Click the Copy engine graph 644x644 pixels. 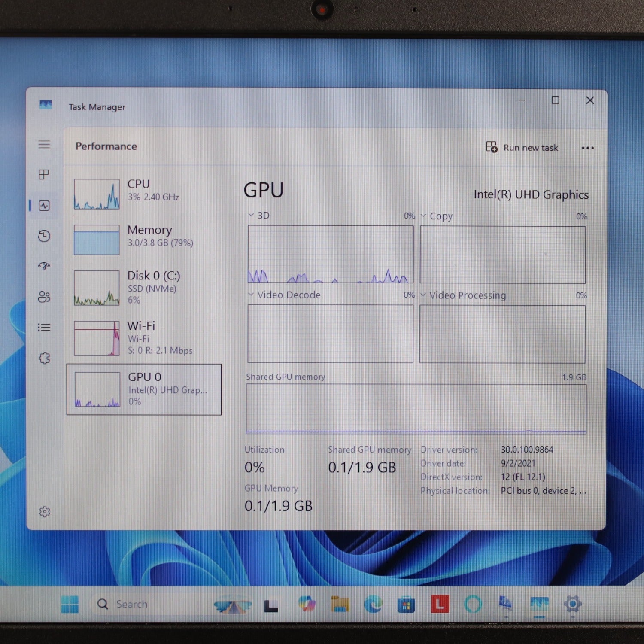pyautogui.click(x=502, y=255)
